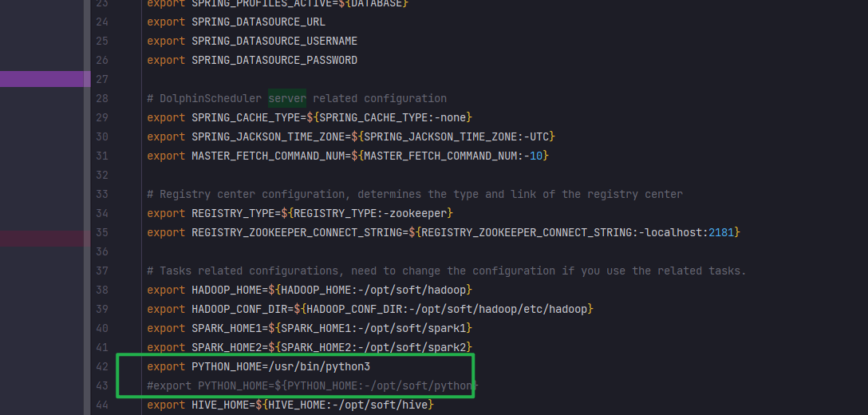The height and width of the screenshot is (415, 868).
Task: Click line number 28 in the gutter
Action: [x=102, y=99]
